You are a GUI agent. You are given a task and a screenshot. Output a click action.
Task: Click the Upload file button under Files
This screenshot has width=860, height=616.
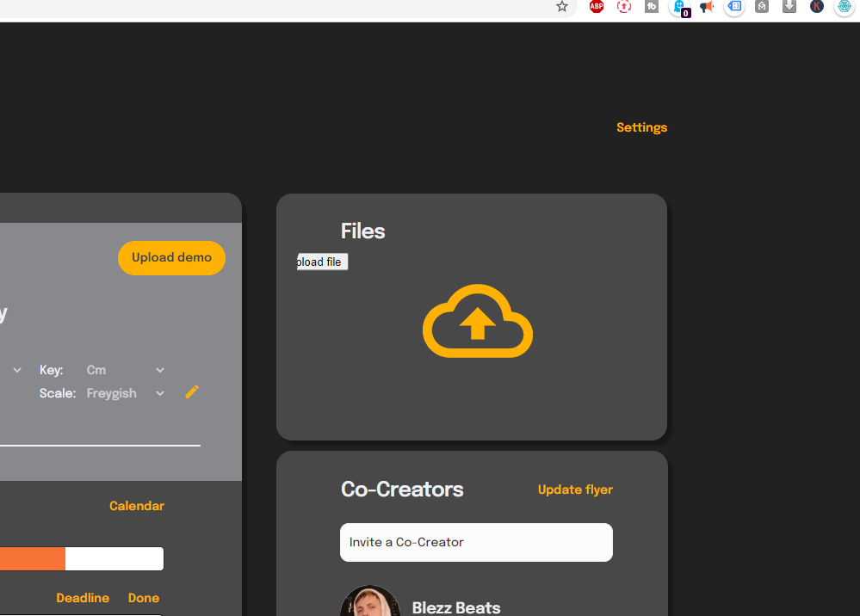tap(322, 262)
